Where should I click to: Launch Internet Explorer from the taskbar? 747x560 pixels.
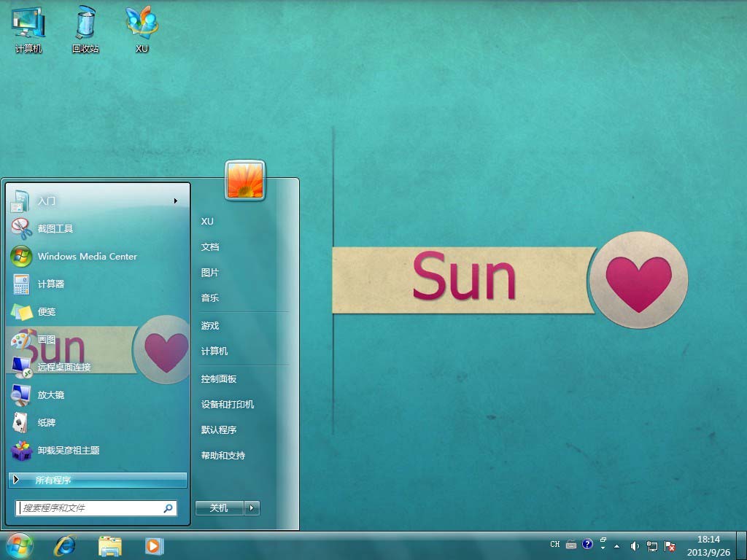tap(65, 545)
